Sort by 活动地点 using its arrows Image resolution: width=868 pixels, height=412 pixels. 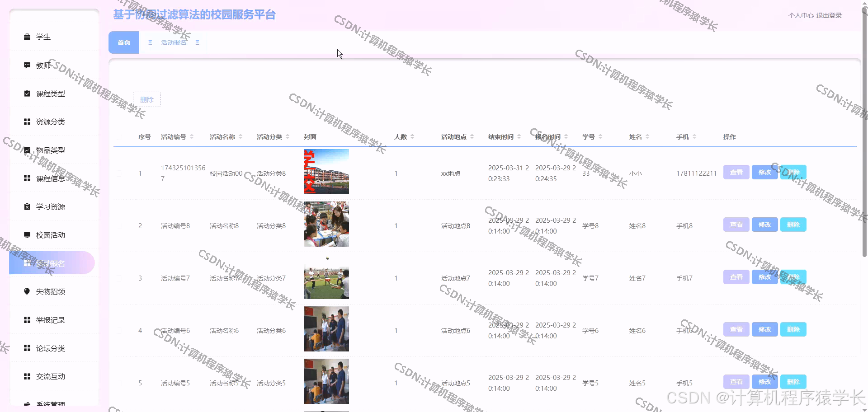472,136
